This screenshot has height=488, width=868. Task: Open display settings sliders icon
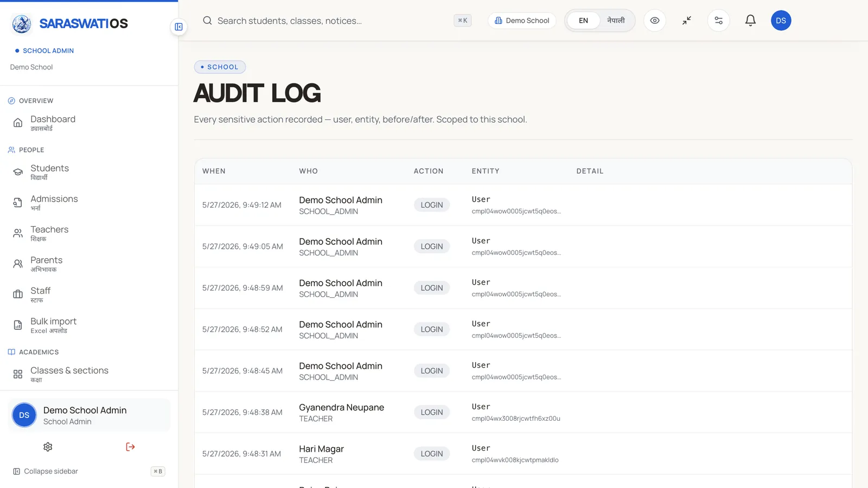718,21
